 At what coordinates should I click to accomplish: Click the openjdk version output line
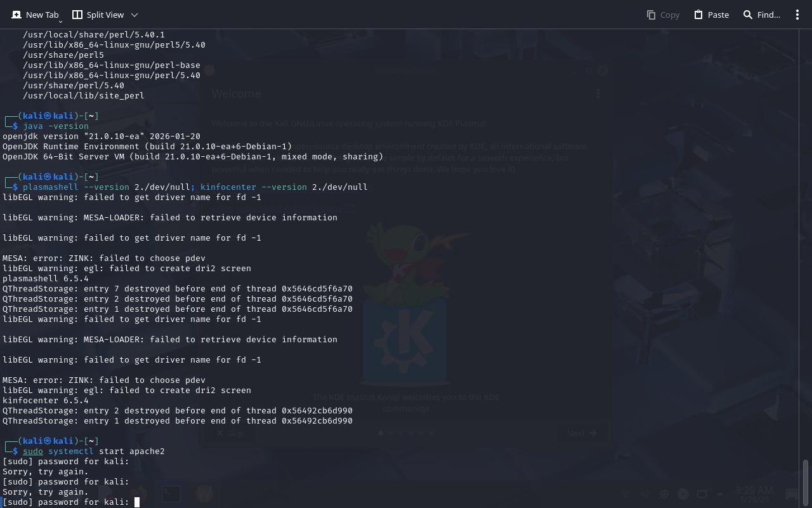[x=101, y=137]
